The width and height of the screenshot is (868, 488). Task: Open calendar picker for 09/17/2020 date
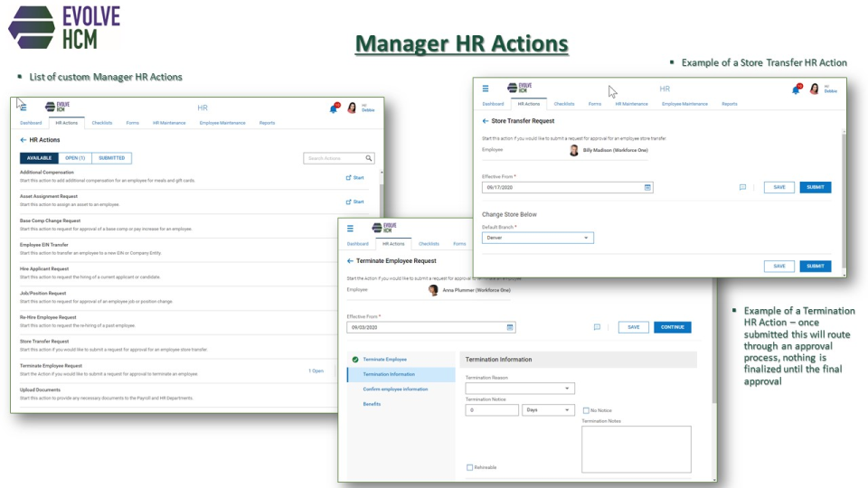(647, 188)
